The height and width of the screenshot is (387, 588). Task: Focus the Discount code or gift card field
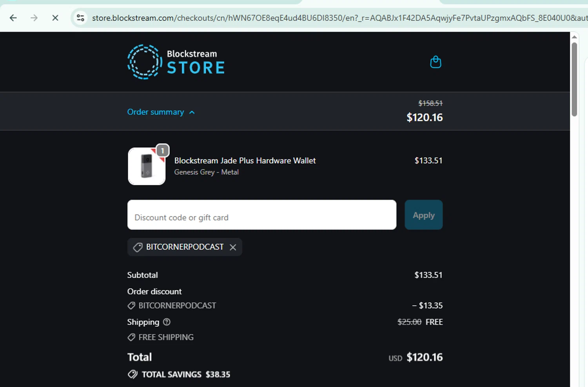[262, 215]
